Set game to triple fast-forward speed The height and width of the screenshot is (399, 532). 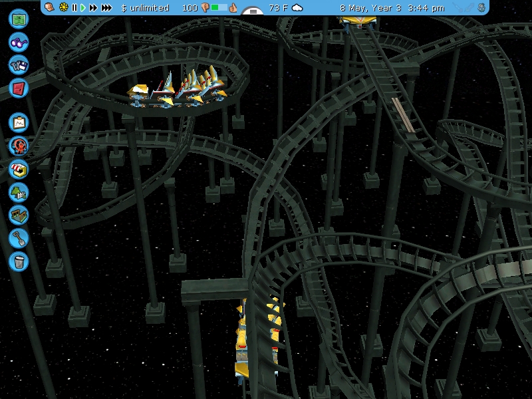pos(106,7)
